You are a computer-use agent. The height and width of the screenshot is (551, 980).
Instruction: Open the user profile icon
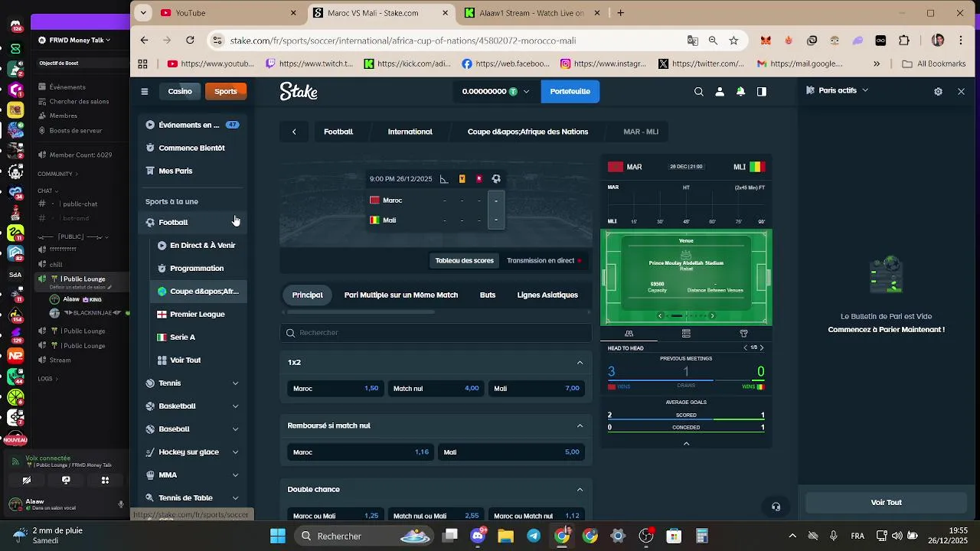pyautogui.click(x=720, y=91)
